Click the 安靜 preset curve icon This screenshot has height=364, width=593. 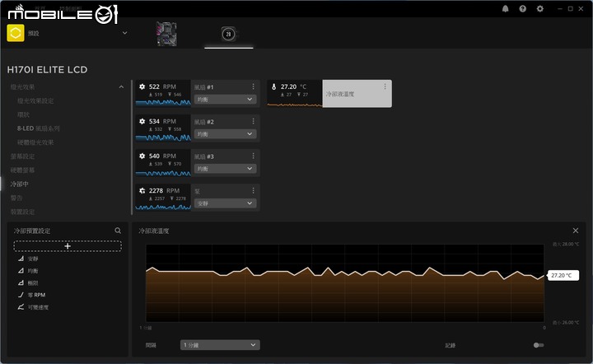tap(21, 259)
